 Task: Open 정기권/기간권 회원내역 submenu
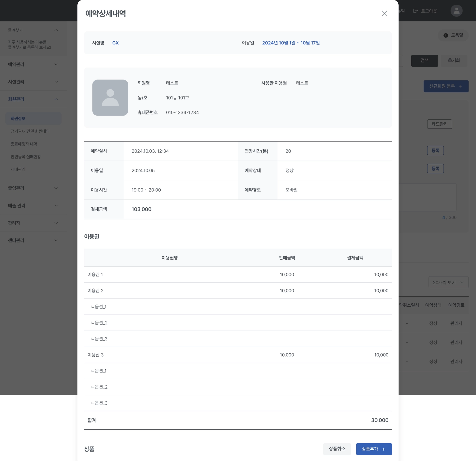(30, 131)
